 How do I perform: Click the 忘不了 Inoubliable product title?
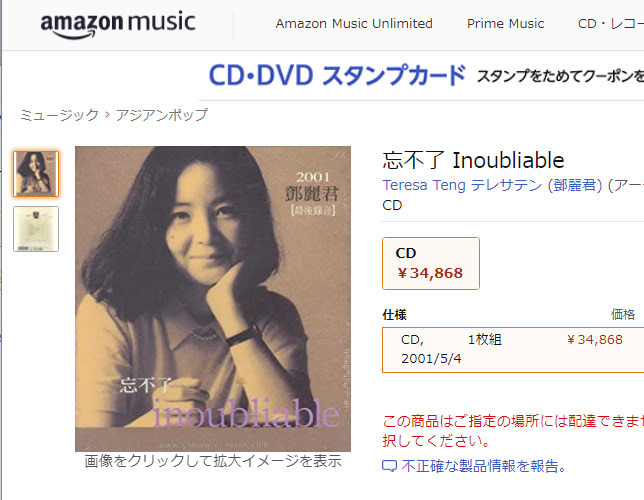pyautogui.click(x=473, y=160)
